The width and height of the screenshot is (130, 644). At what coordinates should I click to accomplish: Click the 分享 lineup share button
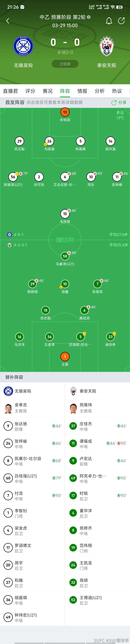(119, 102)
